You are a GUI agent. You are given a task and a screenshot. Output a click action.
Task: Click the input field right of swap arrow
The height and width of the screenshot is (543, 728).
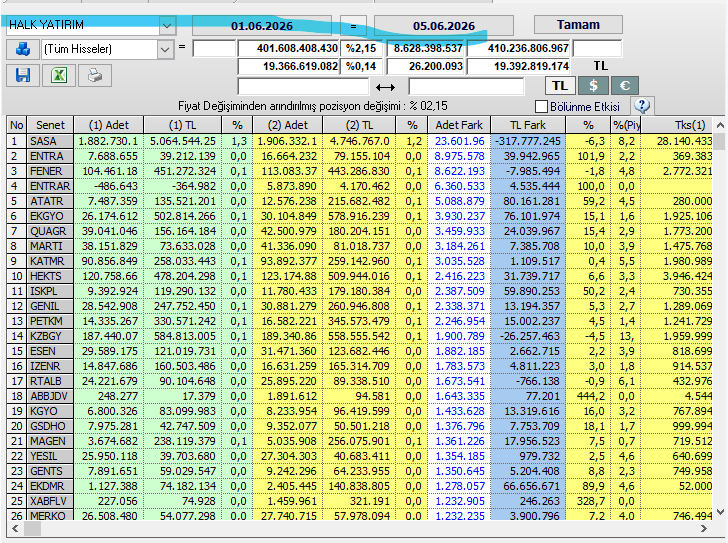[466, 87]
